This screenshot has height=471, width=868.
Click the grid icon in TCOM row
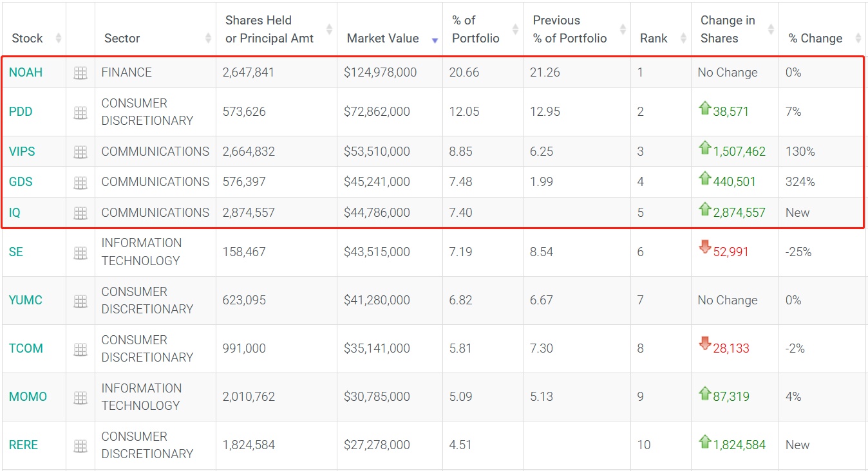[80, 349]
